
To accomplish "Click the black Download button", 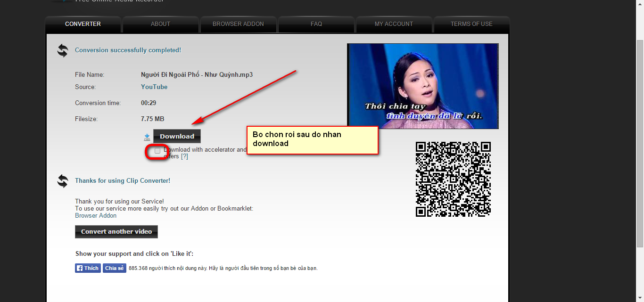I will click(177, 136).
